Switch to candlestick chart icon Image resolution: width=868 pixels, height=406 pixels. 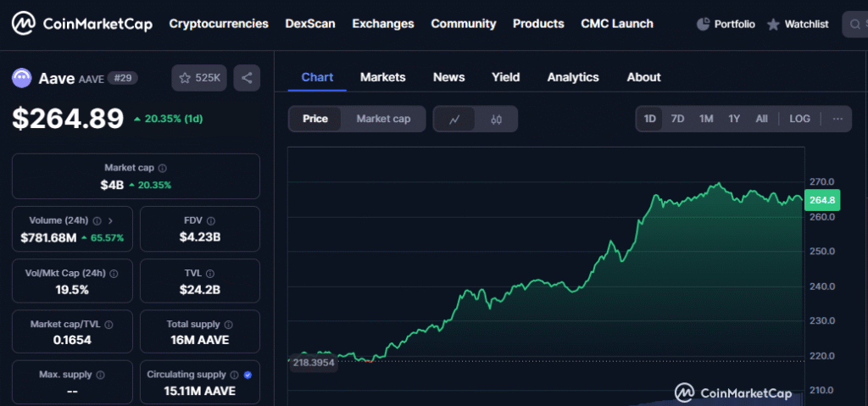[496, 119]
